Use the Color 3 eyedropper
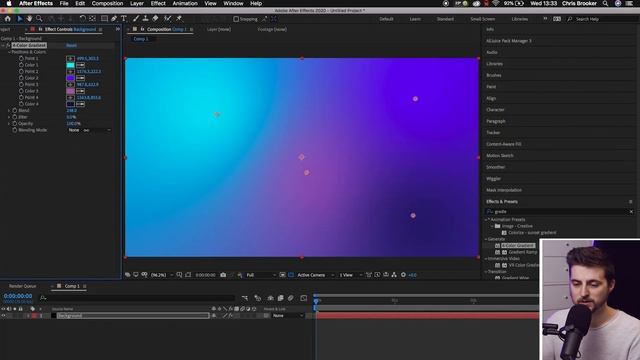This screenshot has height=360, width=640. coord(80,91)
